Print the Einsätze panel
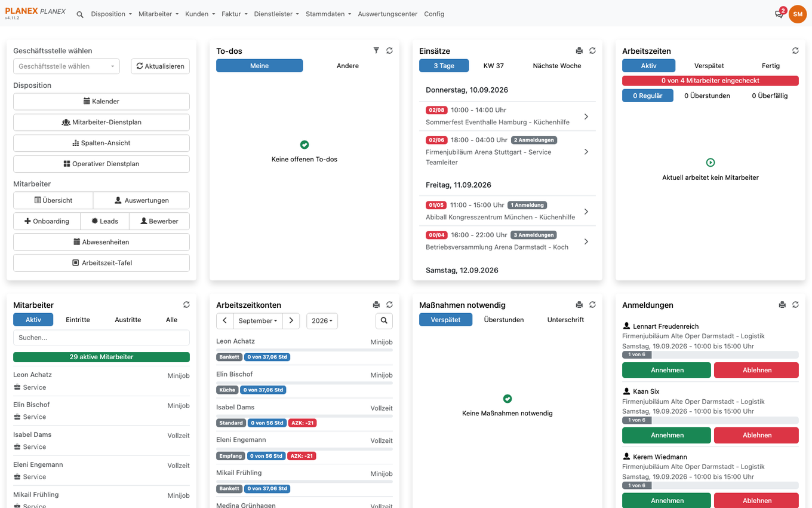The height and width of the screenshot is (508, 812). (579, 51)
